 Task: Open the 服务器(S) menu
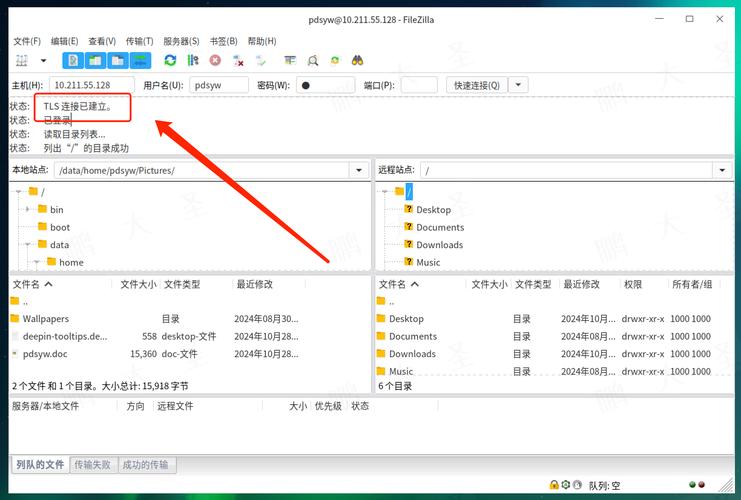coord(181,41)
